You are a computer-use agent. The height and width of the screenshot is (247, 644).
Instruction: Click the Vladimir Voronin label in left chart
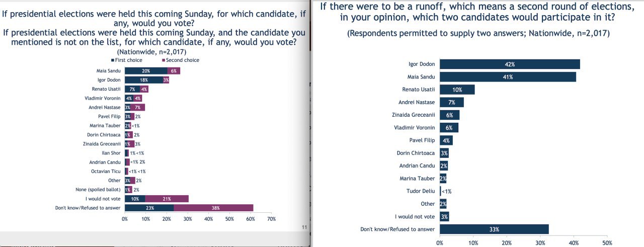point(103,98)
